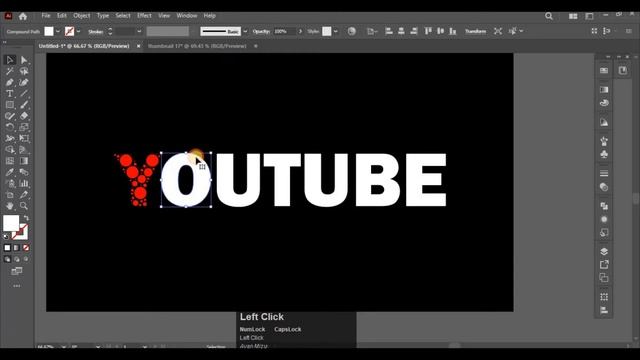Click Swap Fill and Stroke arrow

[27, 218]
